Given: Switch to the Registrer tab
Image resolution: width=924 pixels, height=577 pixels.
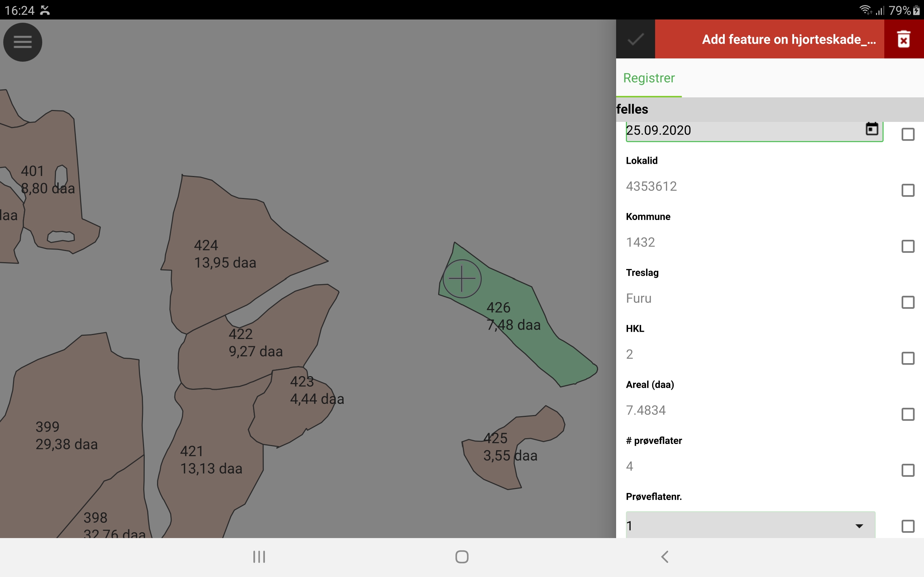Looking at the screenshot, I should click(648, 78).
